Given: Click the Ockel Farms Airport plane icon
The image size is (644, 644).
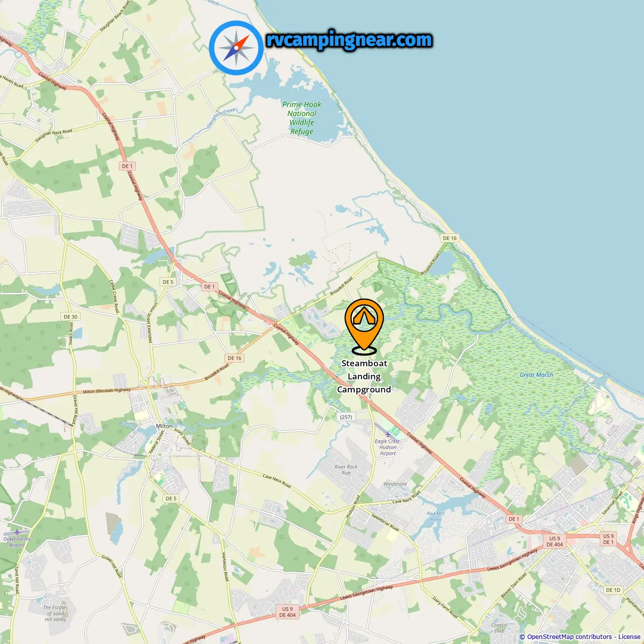Looking at the screenshot, I should pos(18,532).
